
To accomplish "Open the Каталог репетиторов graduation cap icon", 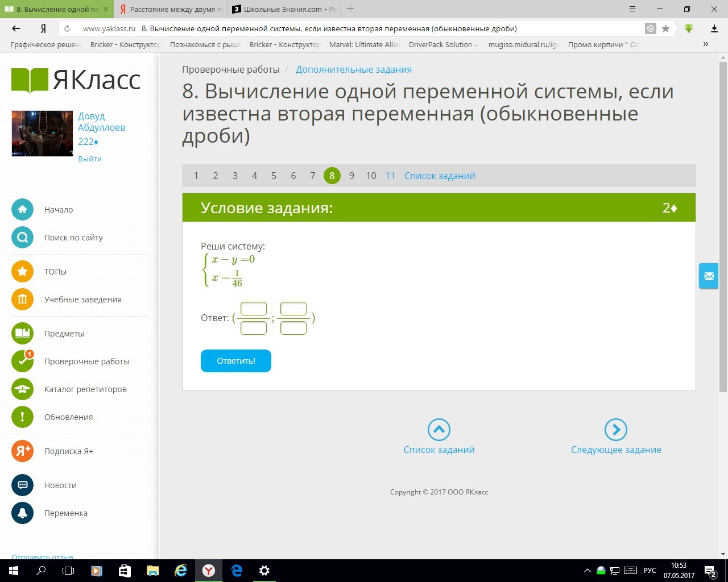I will click(22, 389).
